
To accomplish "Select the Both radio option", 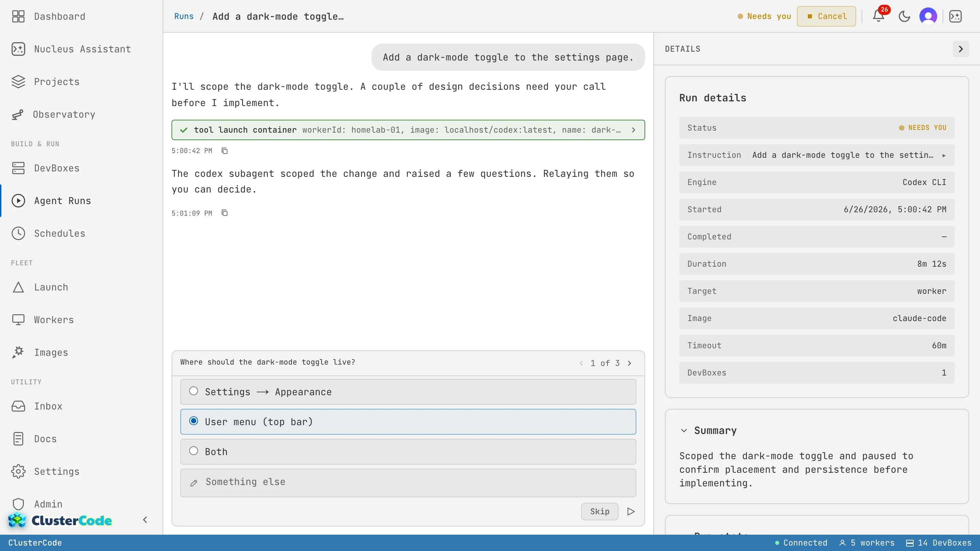I will click(x=408, y=452).
